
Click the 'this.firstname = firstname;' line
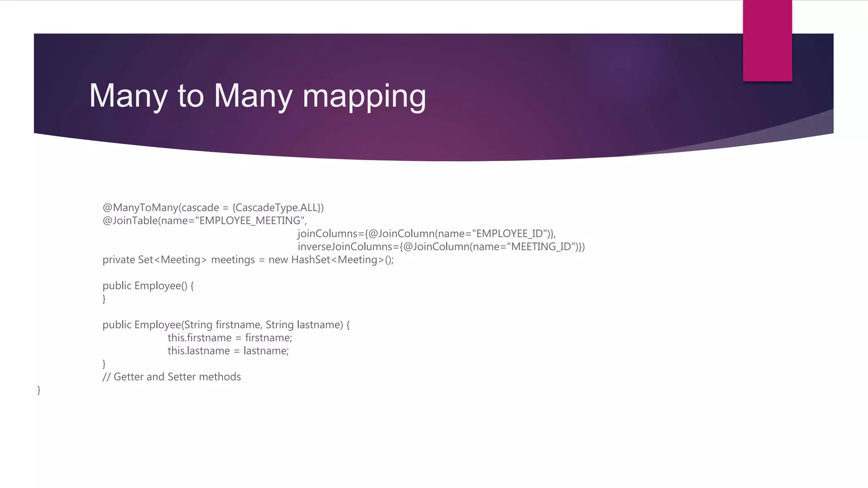pyautogui.click(x=230, y=338)
